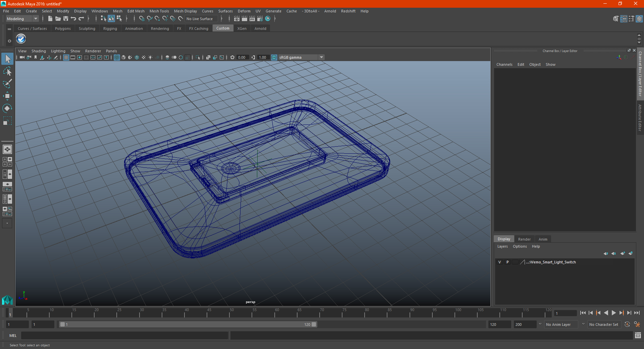Open the Edit Mesh menu
Screen dimensions: 644x349
pyautogui.click(x=136, y=11)
